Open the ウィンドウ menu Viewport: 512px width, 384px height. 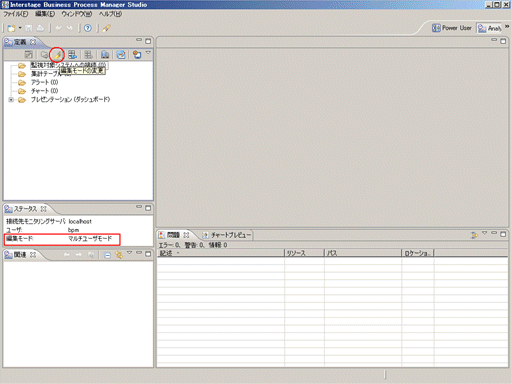(77, 14)
